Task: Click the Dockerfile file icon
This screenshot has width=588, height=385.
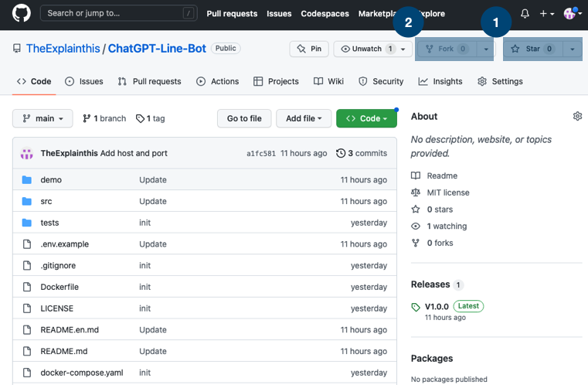Action: pyautogui.click(x=27, y=287)
